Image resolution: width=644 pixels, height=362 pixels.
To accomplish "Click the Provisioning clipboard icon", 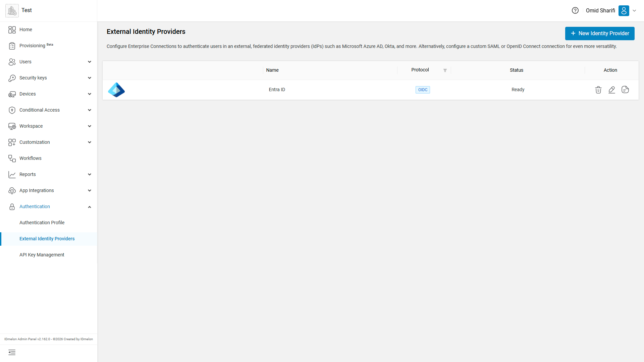I will (12, 46).
